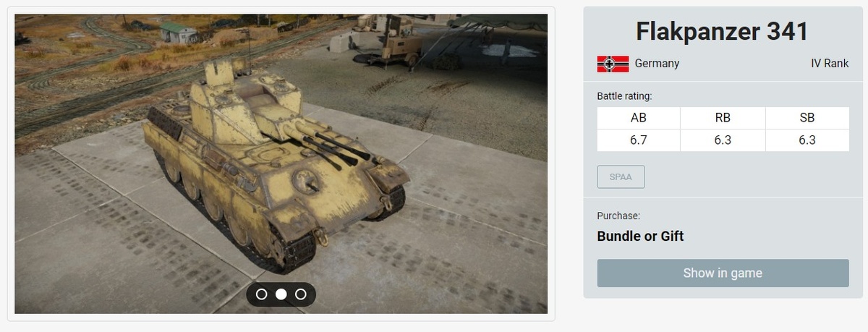Click the Battle rating label
This screenshot has height=332, width=868.
[x=624, y=96]
